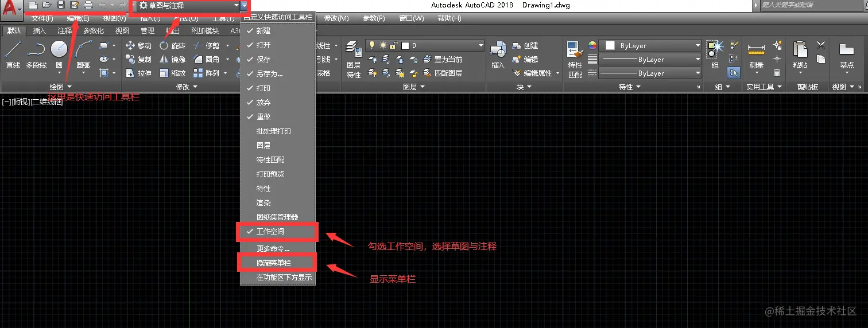This screenshot has height=328, width=868.
Task: Click the 圆角 fillet tool
Action: [206, 59]
